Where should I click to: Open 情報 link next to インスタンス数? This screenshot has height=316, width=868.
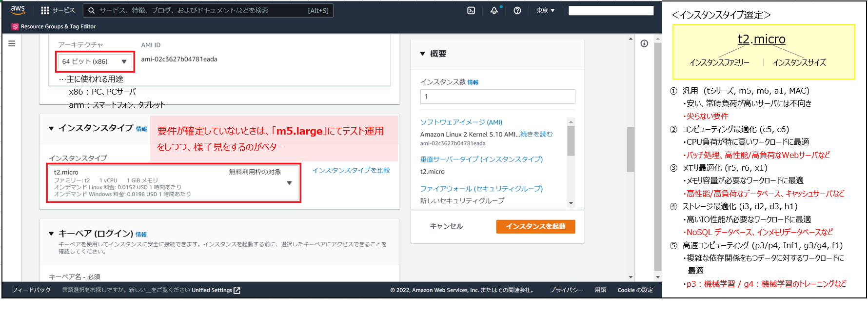pos(473,82)
